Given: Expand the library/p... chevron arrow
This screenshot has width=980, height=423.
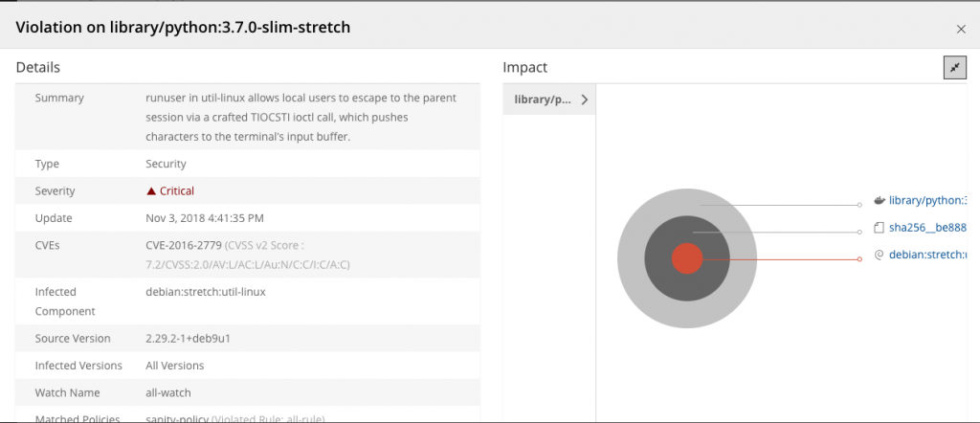Looking at the screenshot, I should [584, 100].
